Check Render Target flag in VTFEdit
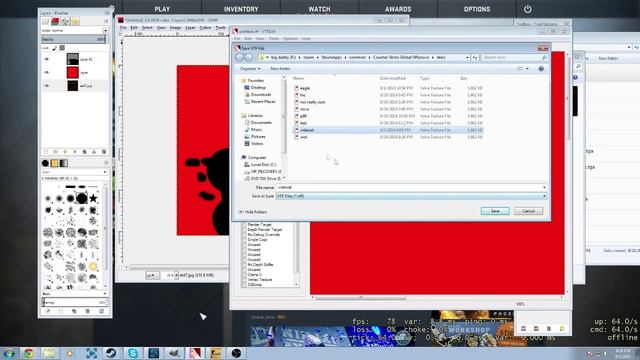 (244, 224)
